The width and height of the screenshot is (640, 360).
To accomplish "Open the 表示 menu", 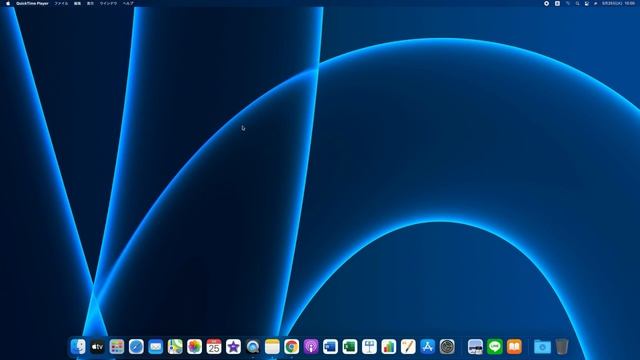I will pyautogui.click(x=90, y=3).
